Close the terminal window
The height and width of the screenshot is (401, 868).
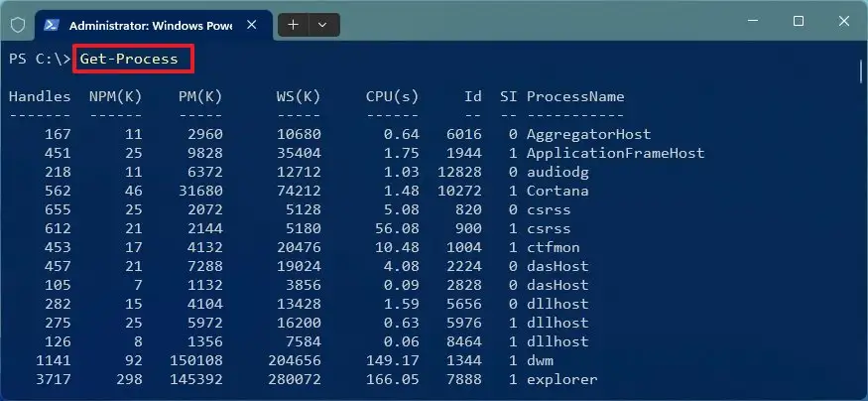tap(843, 21)
